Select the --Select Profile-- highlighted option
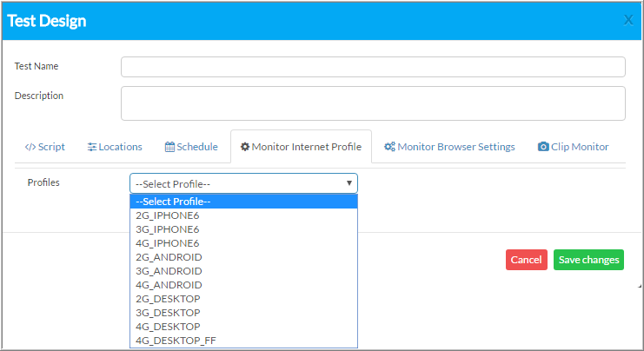This screenshot has height=351, width=644. [x=243, y=202]
